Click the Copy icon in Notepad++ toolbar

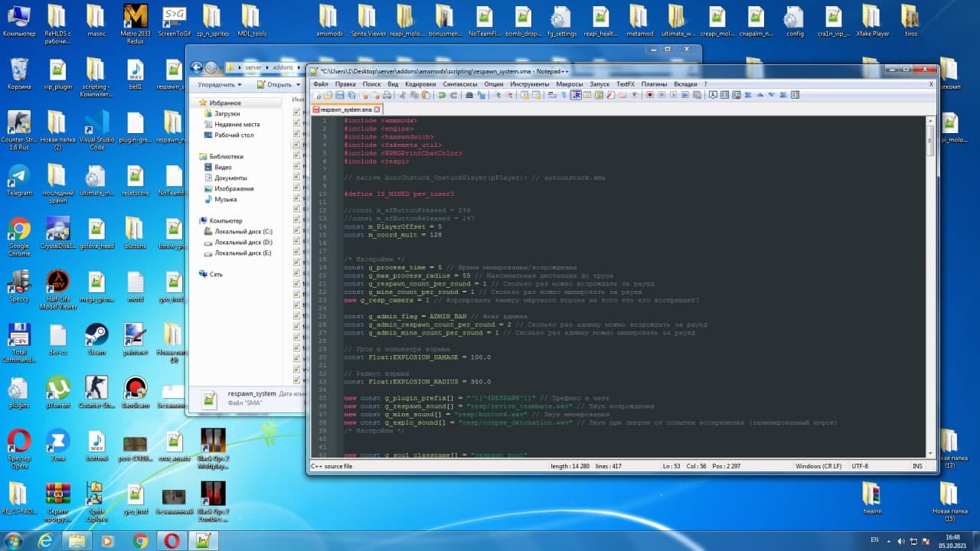coord(414,95)
